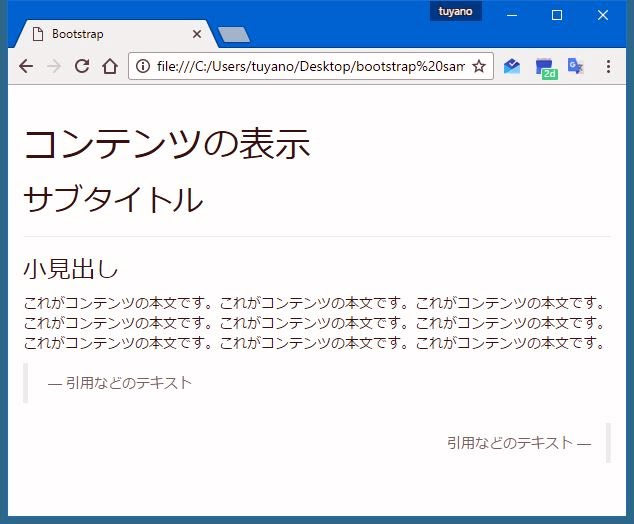The height and width of the screenshot is (524, 634).
Task: Click the コンテンツの表示 main heading
Action: point(166,145)
